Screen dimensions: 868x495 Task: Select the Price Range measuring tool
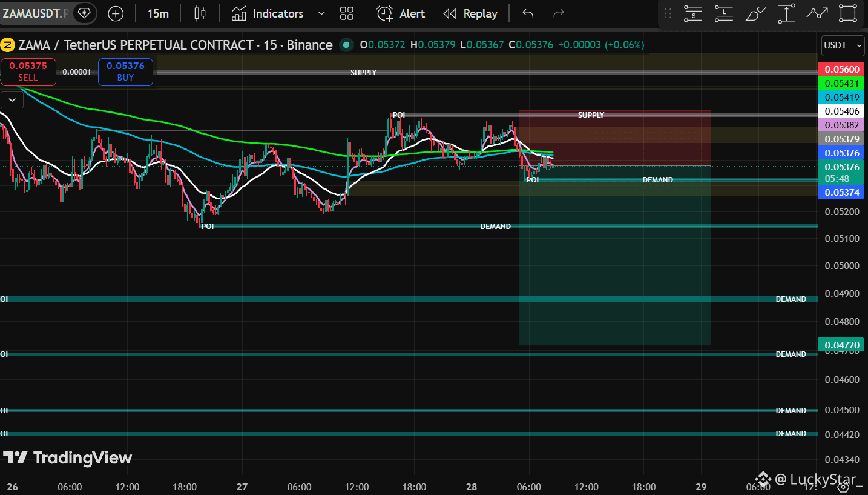[x=786, y=13]
